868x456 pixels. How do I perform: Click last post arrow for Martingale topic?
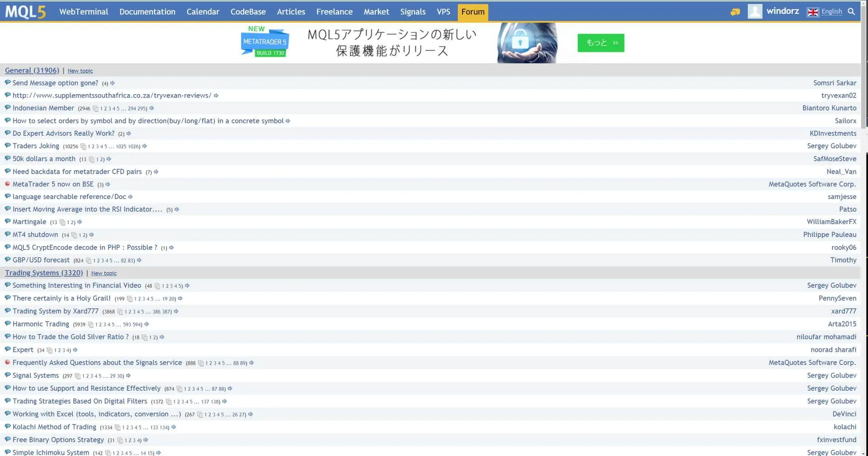click(x=80, y=222)
